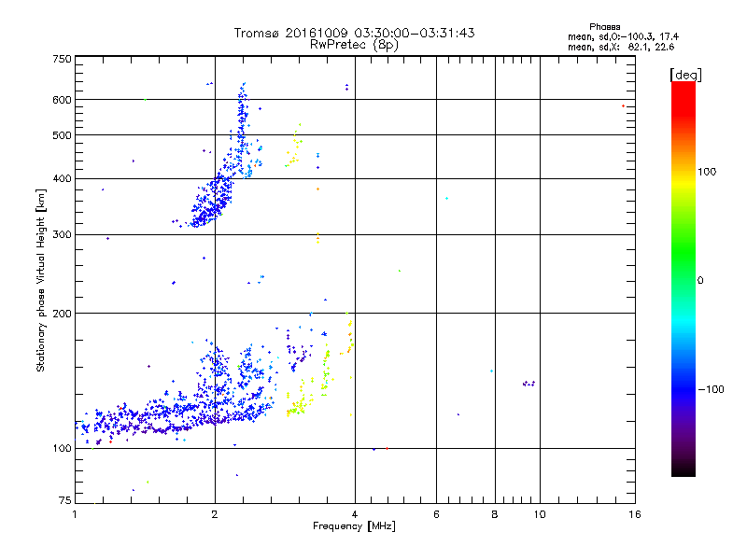
Task: Select the RwPretec (8p) subtitle text
Action: tap(355, 45)
